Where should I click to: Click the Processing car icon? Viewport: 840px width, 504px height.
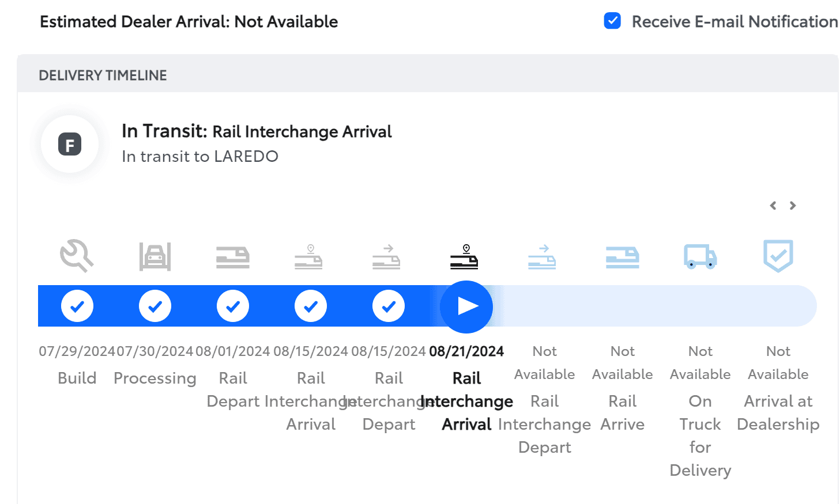click(x=155, y=256)
